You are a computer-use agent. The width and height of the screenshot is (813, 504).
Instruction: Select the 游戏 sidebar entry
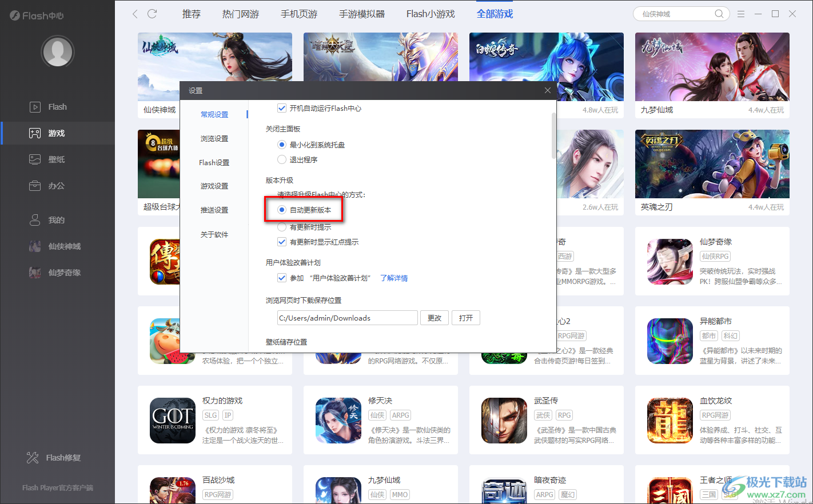[57, 133]
